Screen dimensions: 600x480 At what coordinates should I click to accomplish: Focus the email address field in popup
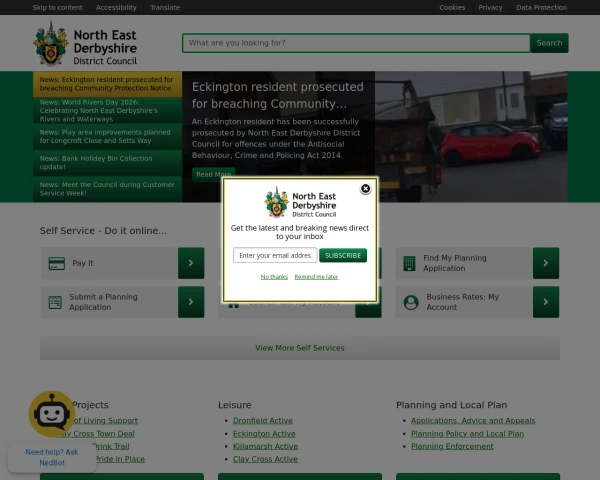275,255
